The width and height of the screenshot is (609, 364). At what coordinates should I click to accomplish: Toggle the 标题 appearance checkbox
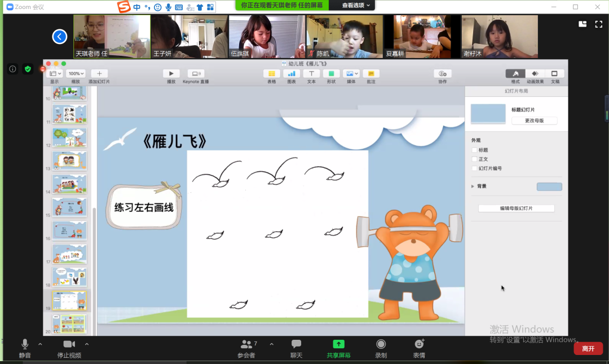[474, 150]
